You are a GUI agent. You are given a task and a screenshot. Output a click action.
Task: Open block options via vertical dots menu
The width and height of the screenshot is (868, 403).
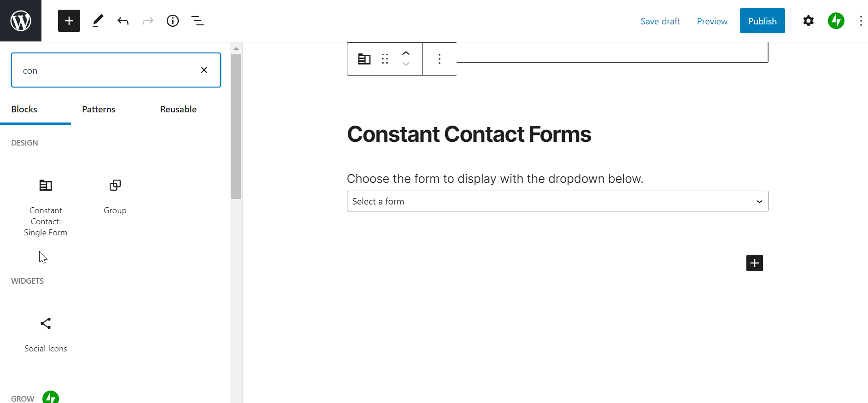pos(439,58)
